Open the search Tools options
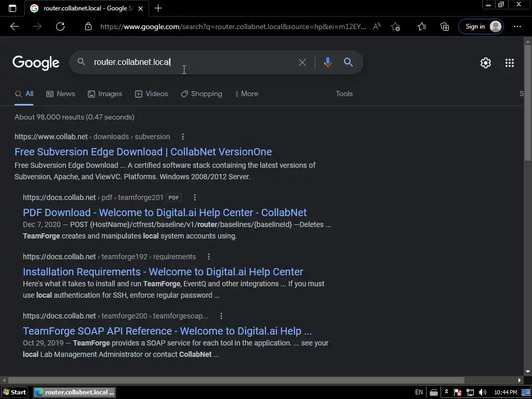532x399 pixels. pos(344,94)
